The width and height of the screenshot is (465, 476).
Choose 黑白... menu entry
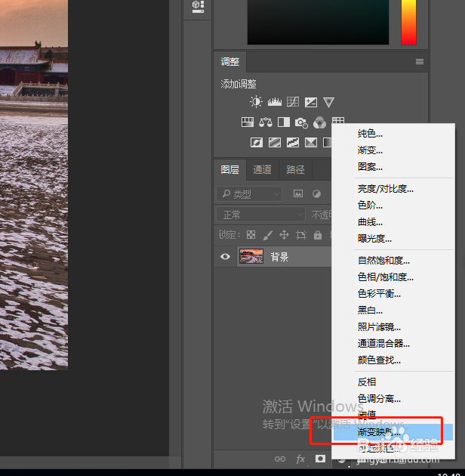(x=393, y=311)
